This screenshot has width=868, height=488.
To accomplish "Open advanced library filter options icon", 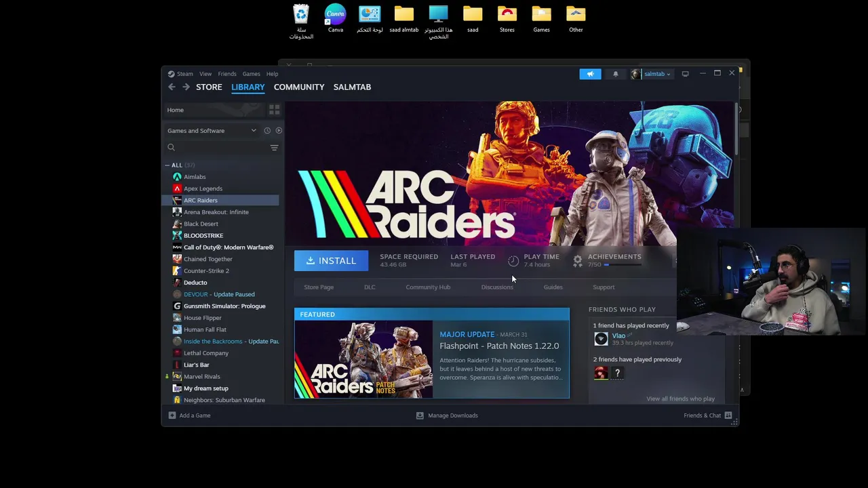I will tap(274, 148).
